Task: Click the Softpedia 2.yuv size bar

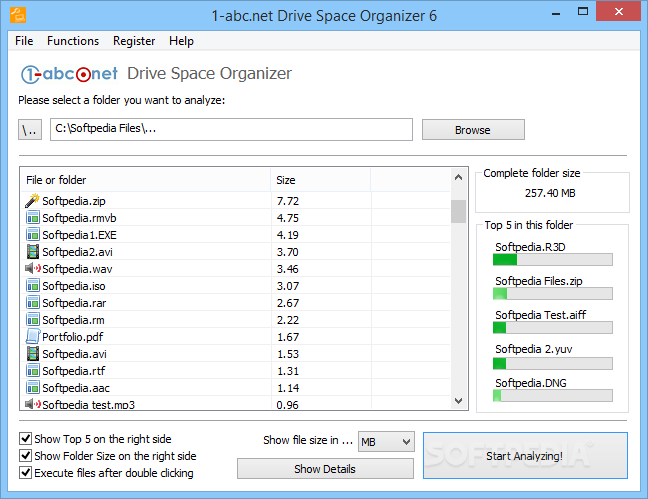Action: pos(553,363)
